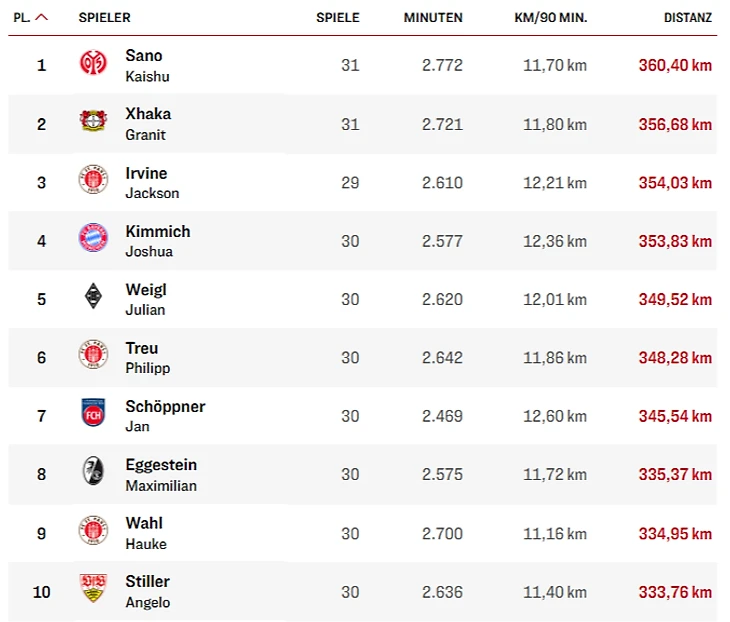730x622 pixels.
Task: Click the Mönchengladbach logo beside Weigl
Action: [93, 297]
